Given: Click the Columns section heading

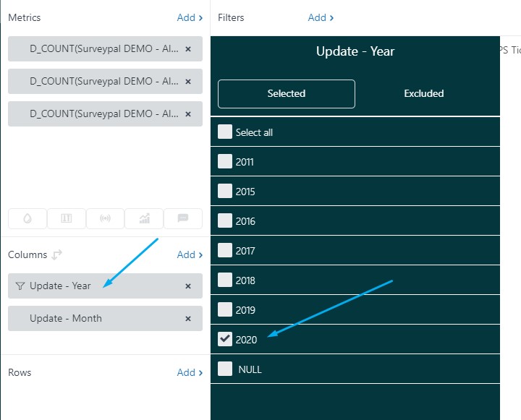Looking at the screenshot, I should tap(27, 254).
